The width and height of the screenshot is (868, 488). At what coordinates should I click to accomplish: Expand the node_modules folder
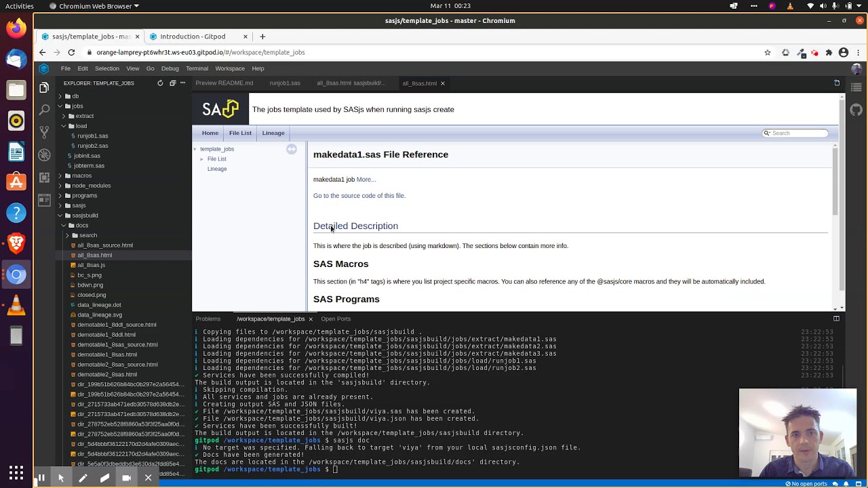pos(91,186)
